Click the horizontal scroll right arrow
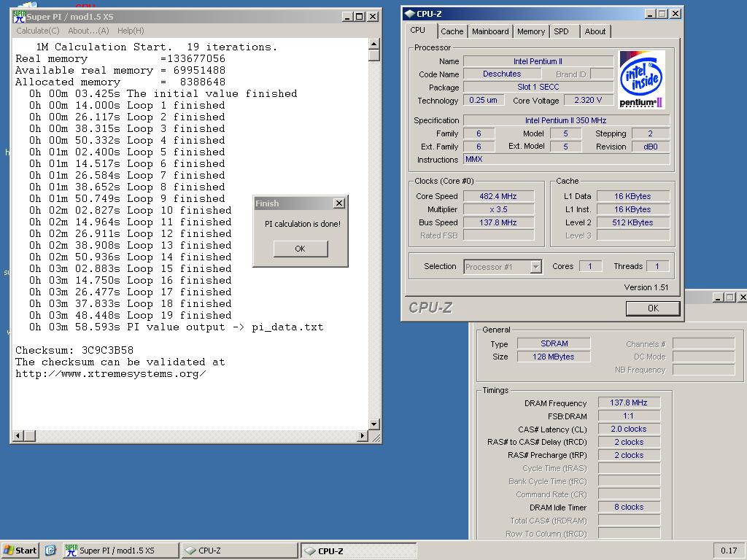This screenshot has height=560, width=747. coord(363,435)
